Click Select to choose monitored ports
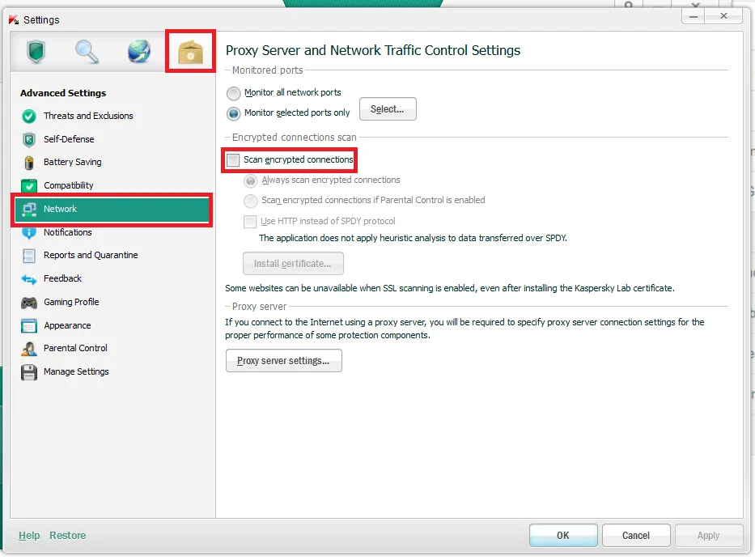The height and width of the screenshot is (560, 755). click(x=387, y=108)
